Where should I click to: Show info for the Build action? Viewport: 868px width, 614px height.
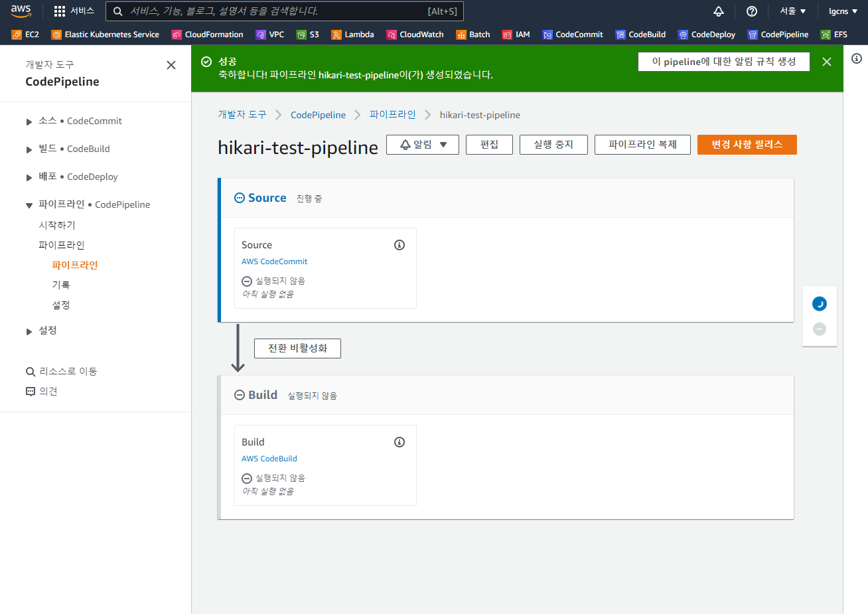click(399, 442)
